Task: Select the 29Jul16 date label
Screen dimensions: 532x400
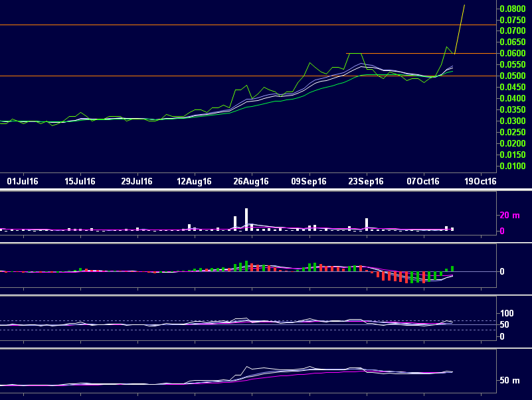Action: (137, 181)
